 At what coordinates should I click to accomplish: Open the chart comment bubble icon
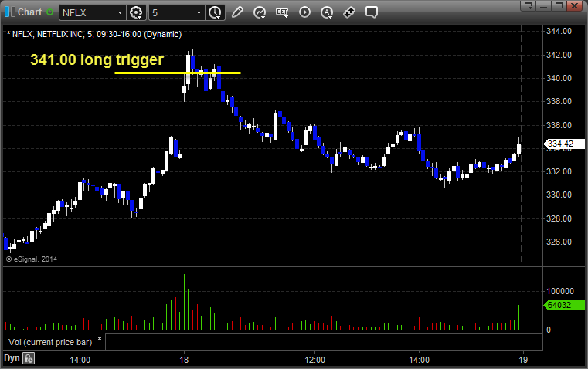click(371, 12)
